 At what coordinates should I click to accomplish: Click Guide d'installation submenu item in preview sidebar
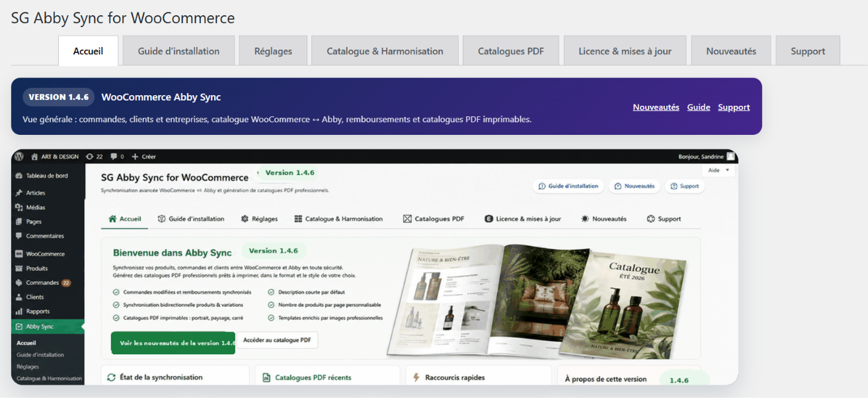tap(40, 355)
